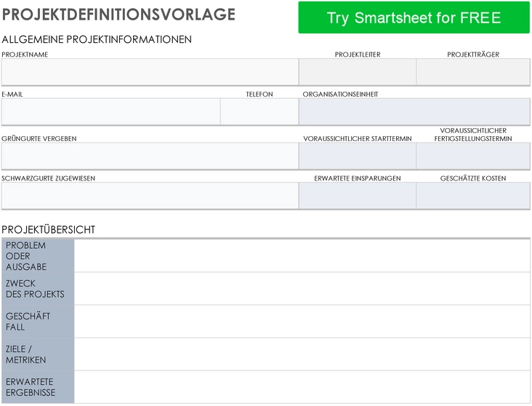Click the Projektdefinitionsvorlage title heading
Image resolution: width=532 pixels, height=406 pixels.
coord(118,15)
